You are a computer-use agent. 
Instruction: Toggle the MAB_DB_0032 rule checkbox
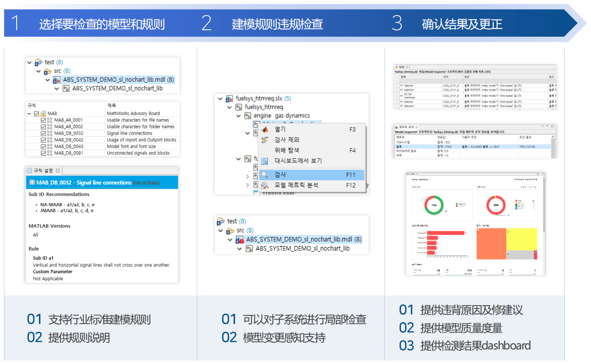pyautogui.click(x=43, y=133)
